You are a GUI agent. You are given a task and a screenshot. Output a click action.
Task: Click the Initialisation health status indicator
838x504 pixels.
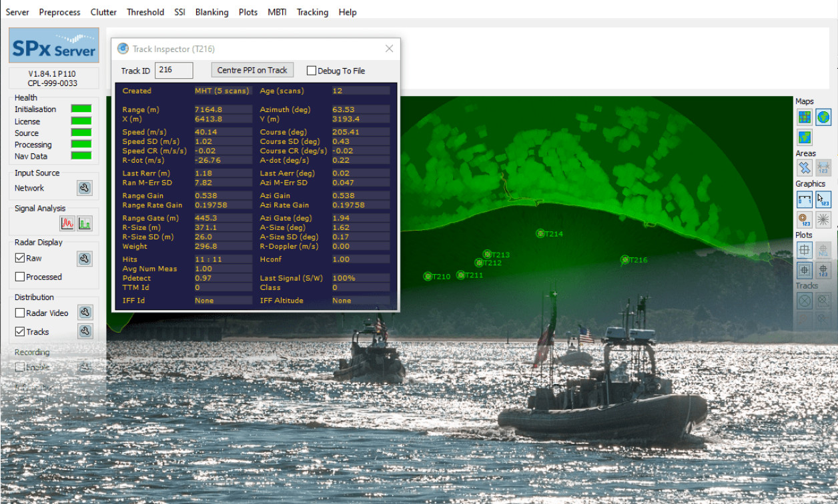[81, 109]
